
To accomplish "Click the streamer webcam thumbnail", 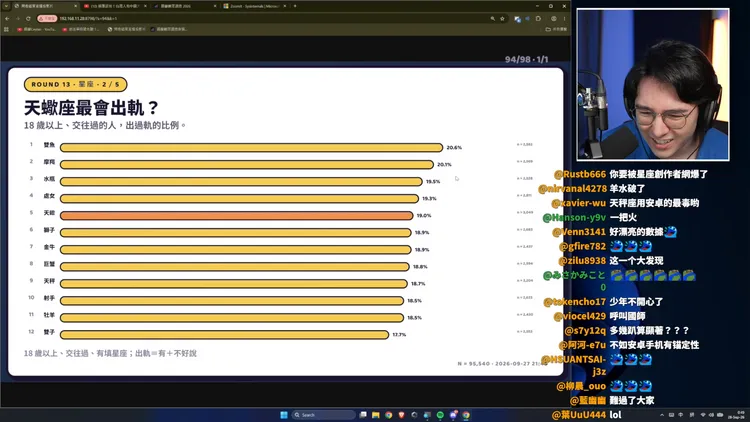I will (653, 85).
